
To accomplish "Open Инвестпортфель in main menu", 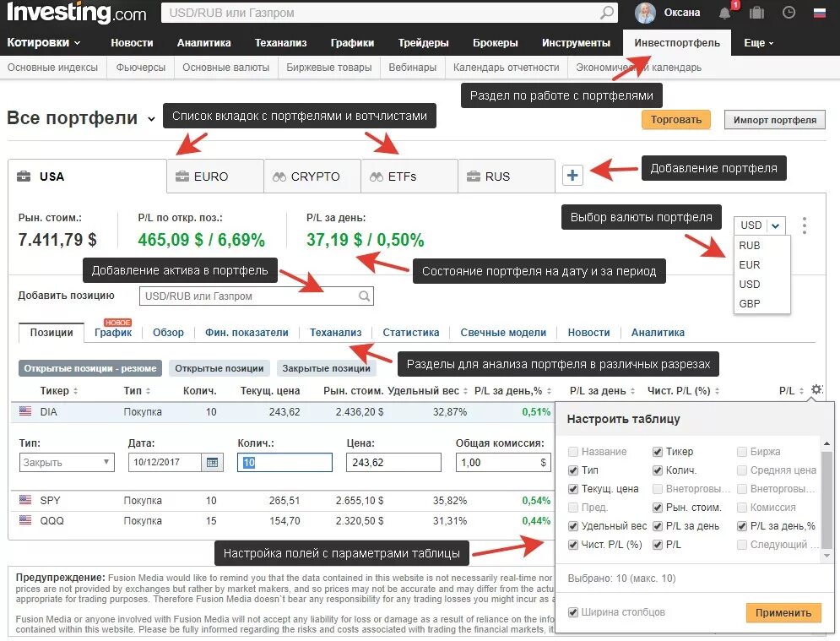I will click(676, 43).
